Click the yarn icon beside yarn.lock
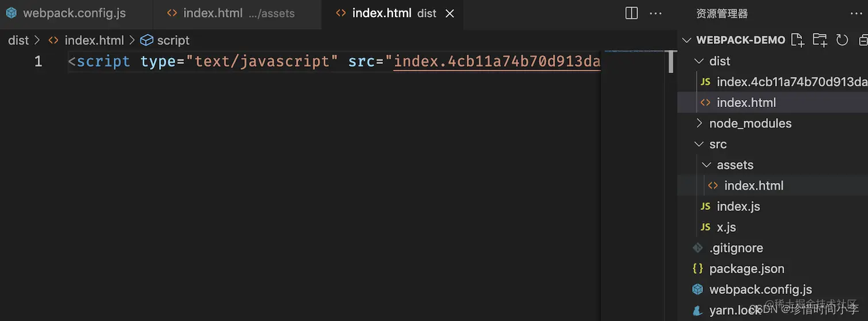 click(698, 310)
